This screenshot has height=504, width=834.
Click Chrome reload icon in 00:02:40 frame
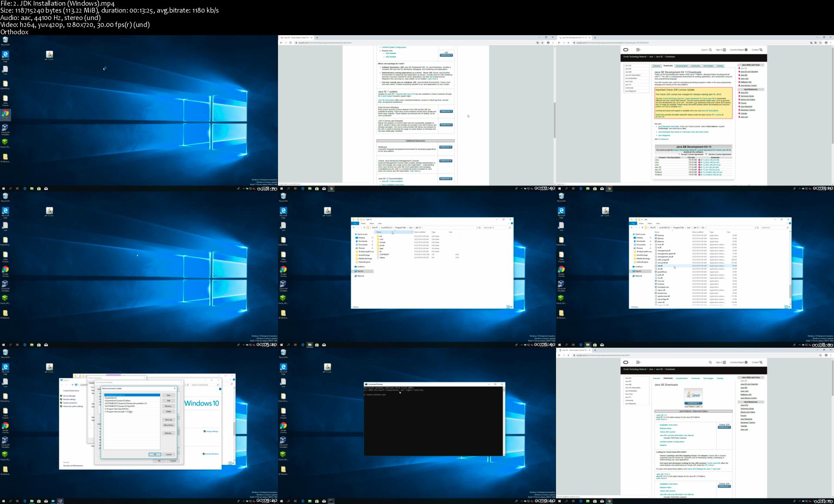click(290, 43)
